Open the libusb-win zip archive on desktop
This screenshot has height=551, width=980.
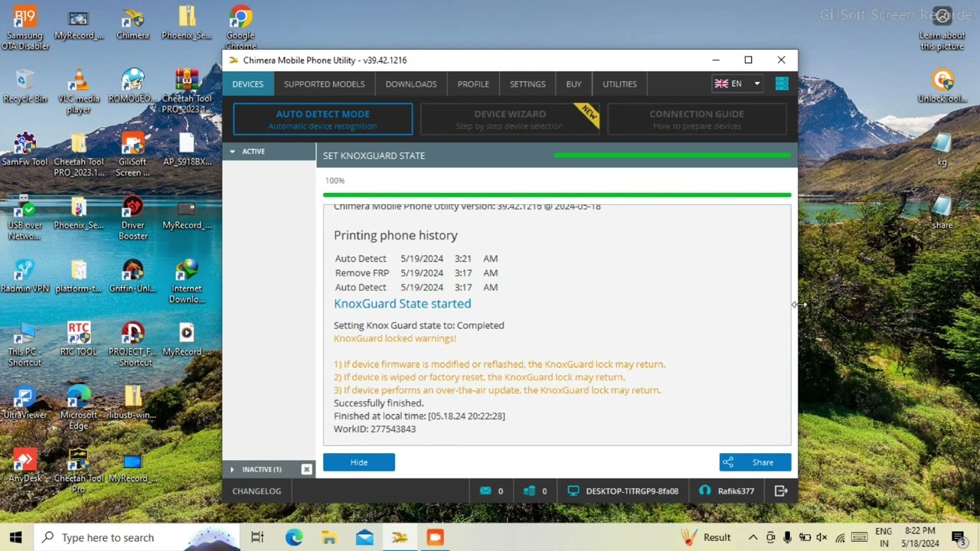132,403
